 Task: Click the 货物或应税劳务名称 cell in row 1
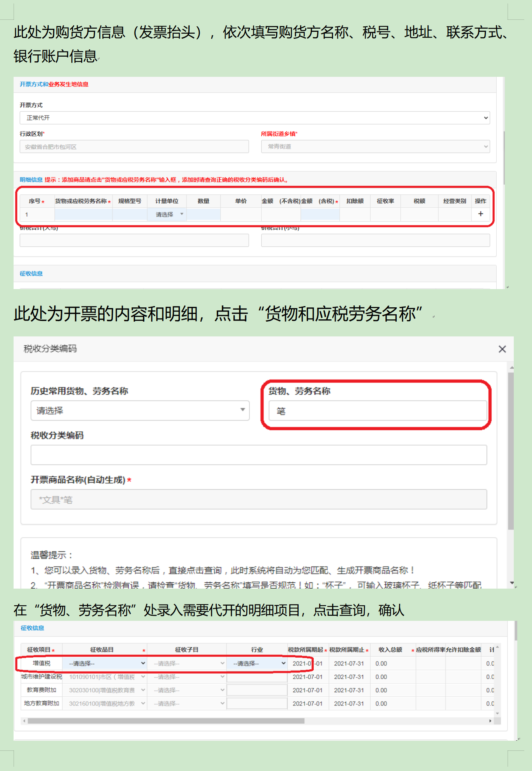[83, 215]
